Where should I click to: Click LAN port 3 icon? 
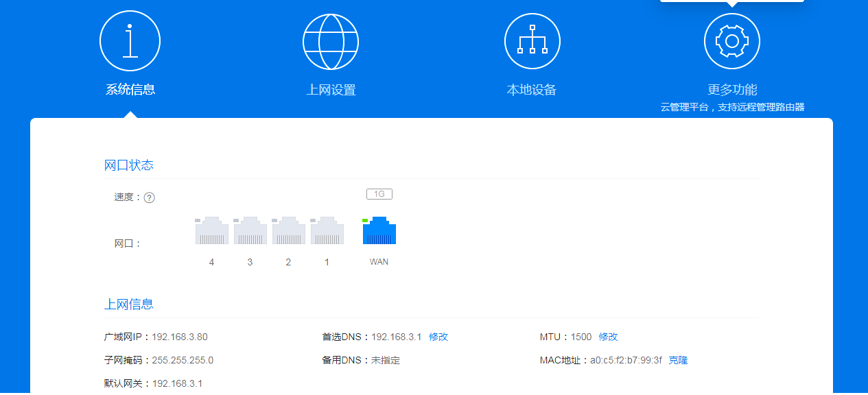250,231
